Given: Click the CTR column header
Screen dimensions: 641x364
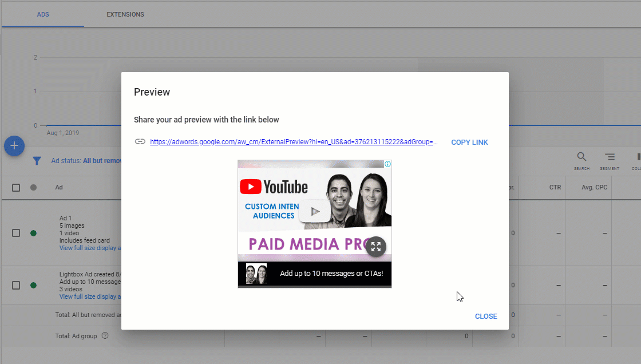Looking at the screenshot, I should [x=555, y=187].
